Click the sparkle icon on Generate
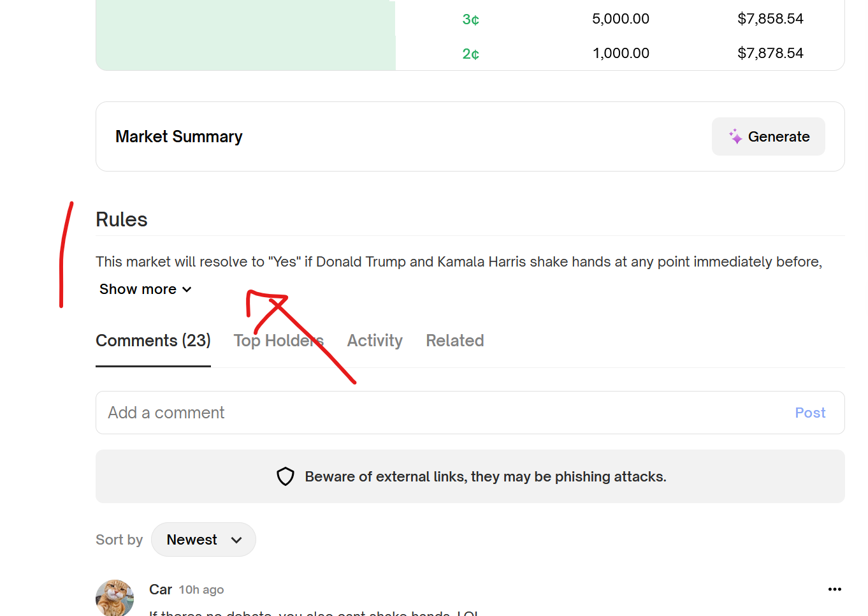 pyautogui.click(x=735, y=136)
